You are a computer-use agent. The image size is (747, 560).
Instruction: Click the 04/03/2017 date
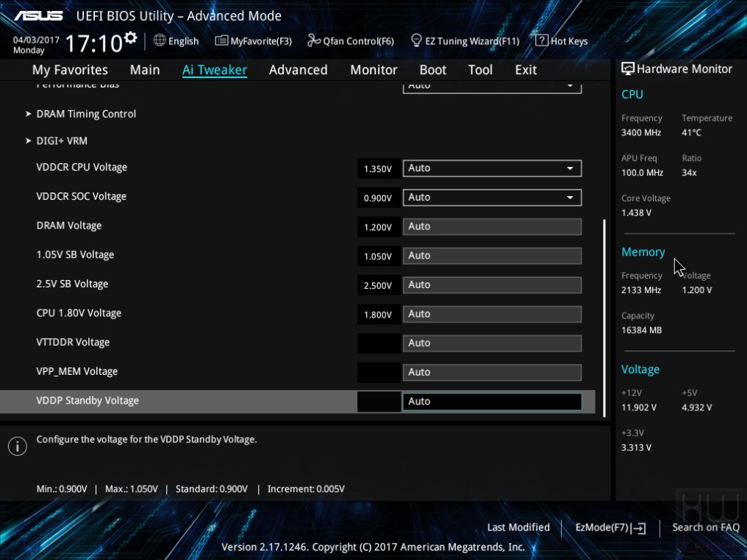click(x=36, y=40)
